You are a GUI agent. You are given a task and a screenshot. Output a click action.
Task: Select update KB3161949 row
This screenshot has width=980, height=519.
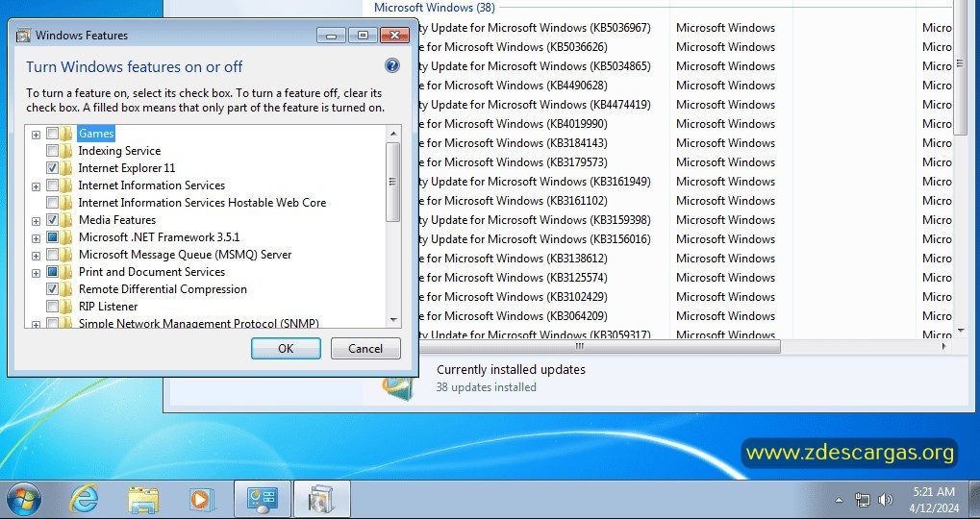(685, 182)
